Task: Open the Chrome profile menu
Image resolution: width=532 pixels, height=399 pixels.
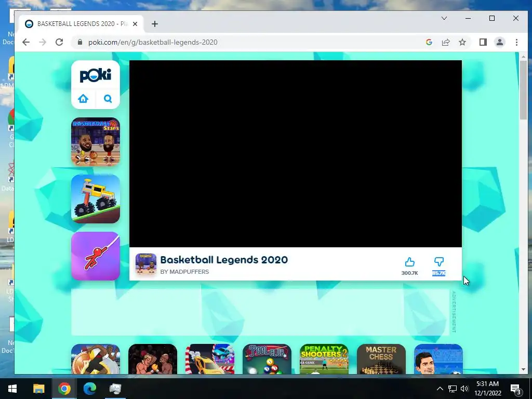Action: (500, 42)
